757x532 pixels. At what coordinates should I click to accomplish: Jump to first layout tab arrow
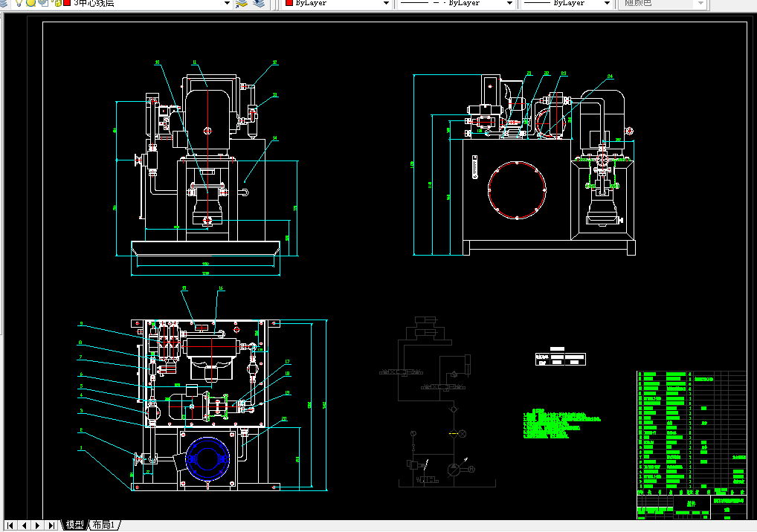(10, 525)
